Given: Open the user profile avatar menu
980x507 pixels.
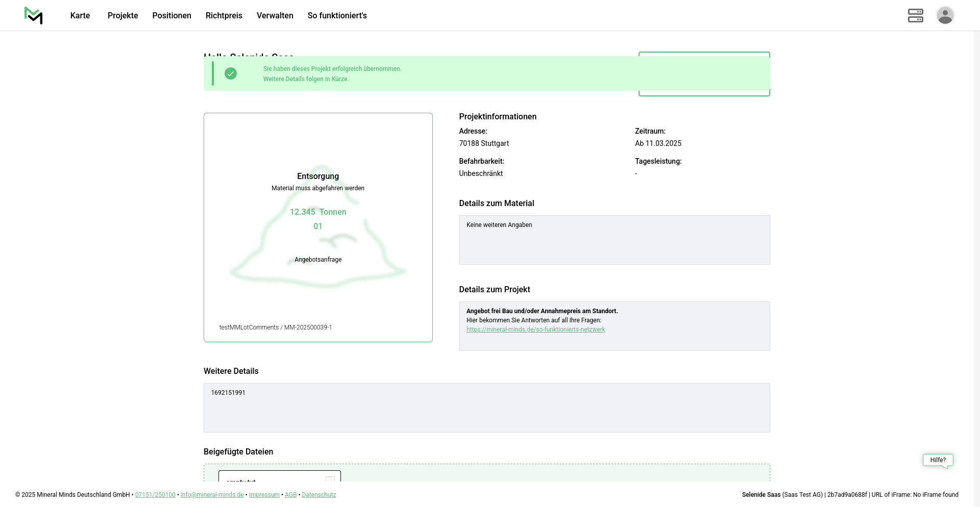Looking at the screenshot, I should 945,15.
